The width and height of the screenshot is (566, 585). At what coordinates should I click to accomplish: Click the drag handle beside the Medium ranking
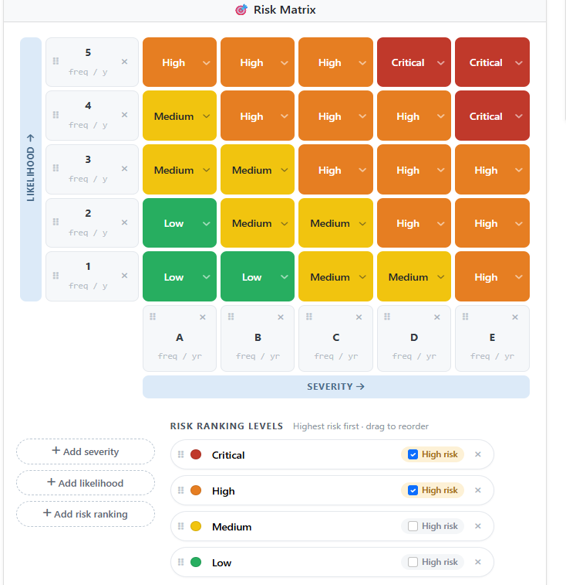point(181,526)
